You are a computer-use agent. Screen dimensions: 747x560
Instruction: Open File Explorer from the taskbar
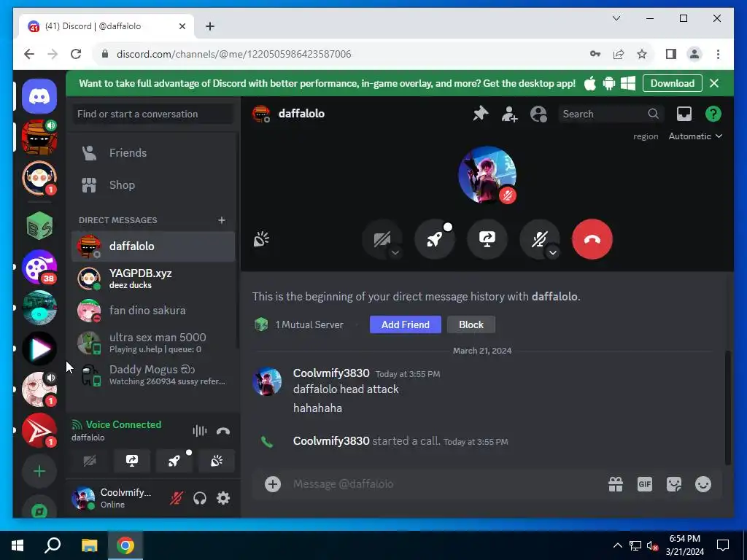(x=89, y=545)
